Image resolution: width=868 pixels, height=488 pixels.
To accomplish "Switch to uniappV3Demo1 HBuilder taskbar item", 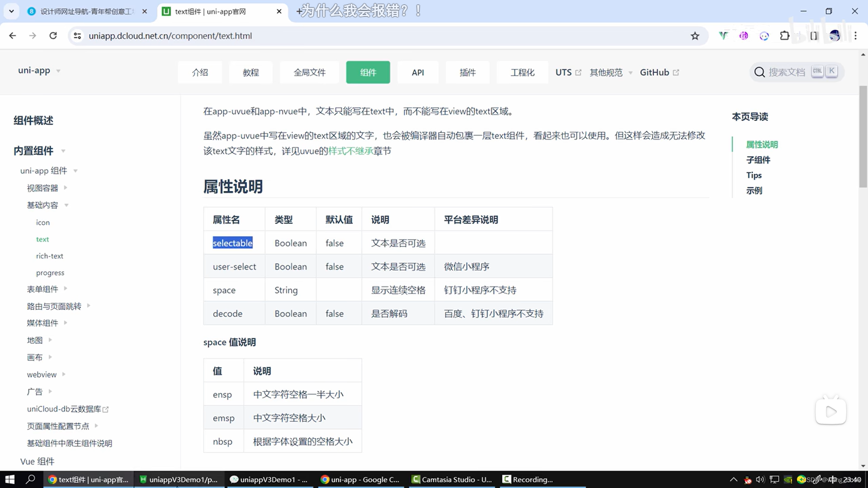I will pos(179,479).
